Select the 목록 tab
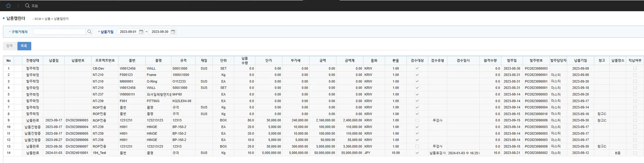 (24, 46)
